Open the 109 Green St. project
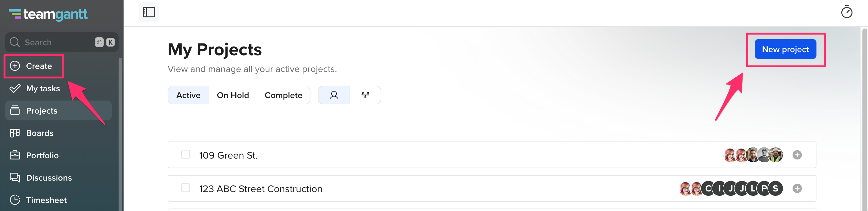This screenshot has width=868, height=211. click(x=228, y=155)
